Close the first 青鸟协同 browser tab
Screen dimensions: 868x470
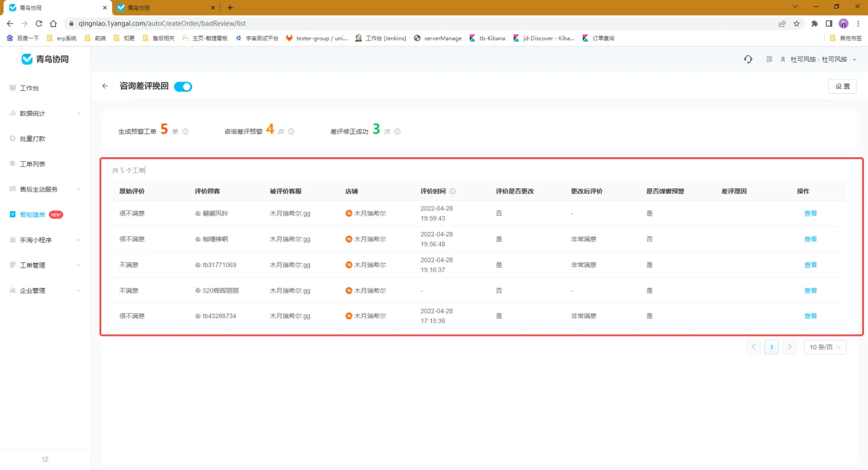(105, 8)
